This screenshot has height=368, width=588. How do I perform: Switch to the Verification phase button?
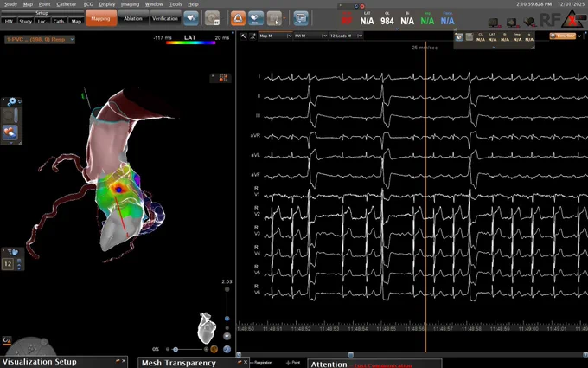[165, 18]
